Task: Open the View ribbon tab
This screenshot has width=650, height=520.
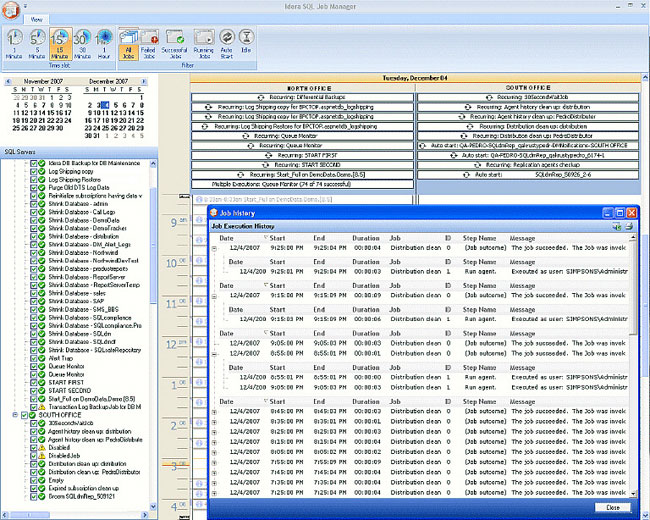Action: point(36,19)
